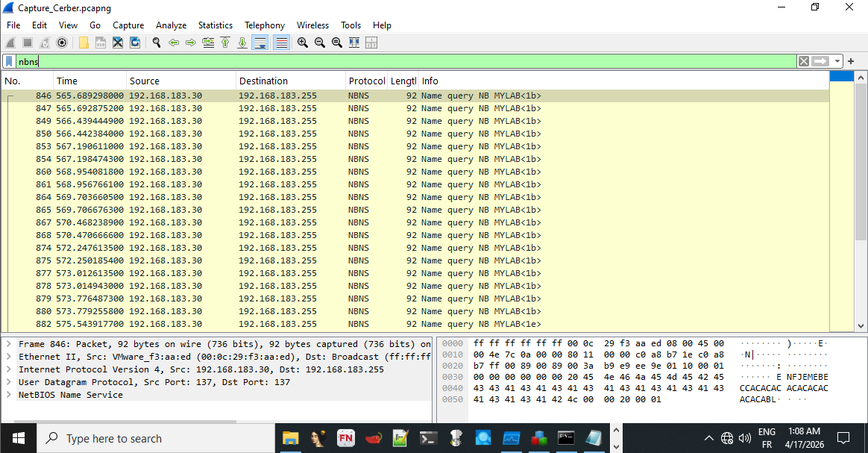868x453 pixels.
Task: Open the Statistics menu
Action: 216,25
